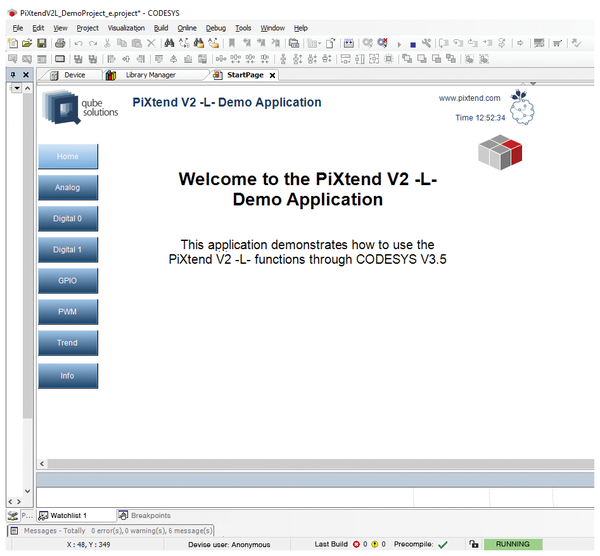Screen dimensions: 600x556
Task: Close the StartPage tab
Action: click(x=272, y=76)
